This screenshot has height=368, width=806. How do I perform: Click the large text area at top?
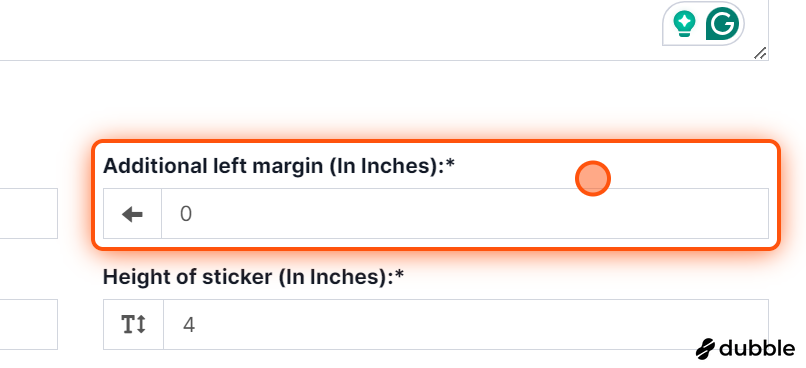pyautogui.click(x=384, y=30)
